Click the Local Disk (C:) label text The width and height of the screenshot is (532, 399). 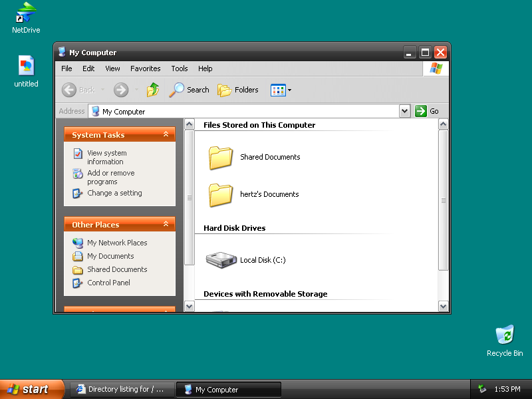click(263, 260)
